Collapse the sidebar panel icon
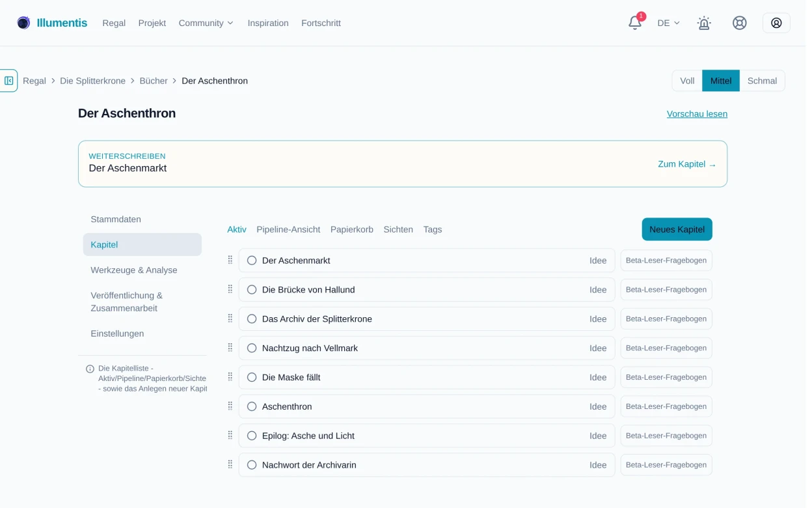 (x=8, y=81)
